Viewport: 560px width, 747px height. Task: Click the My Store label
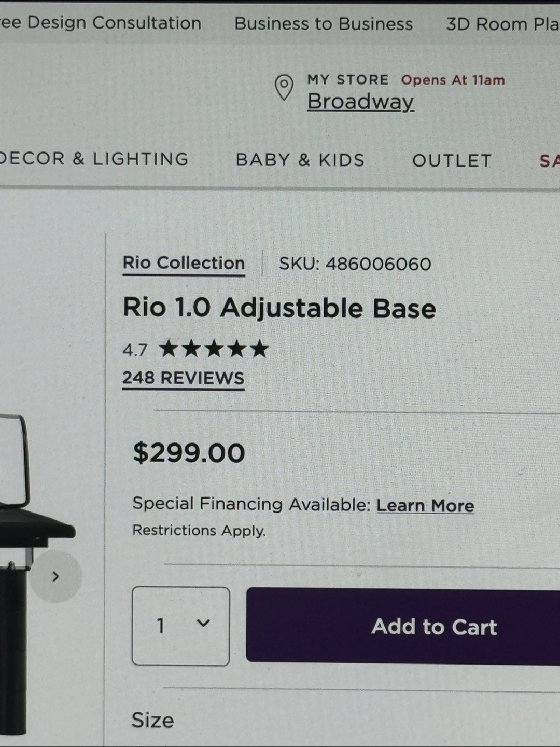point(347,79)
